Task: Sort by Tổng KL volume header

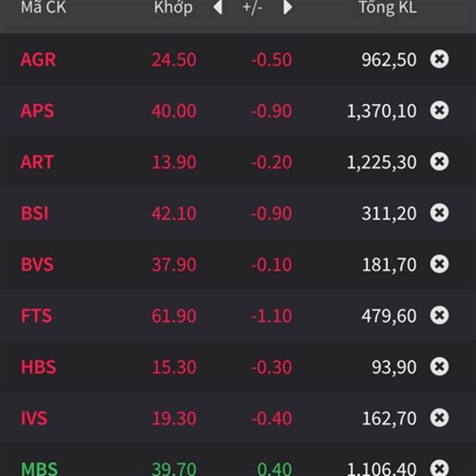Action: [388, 7]
